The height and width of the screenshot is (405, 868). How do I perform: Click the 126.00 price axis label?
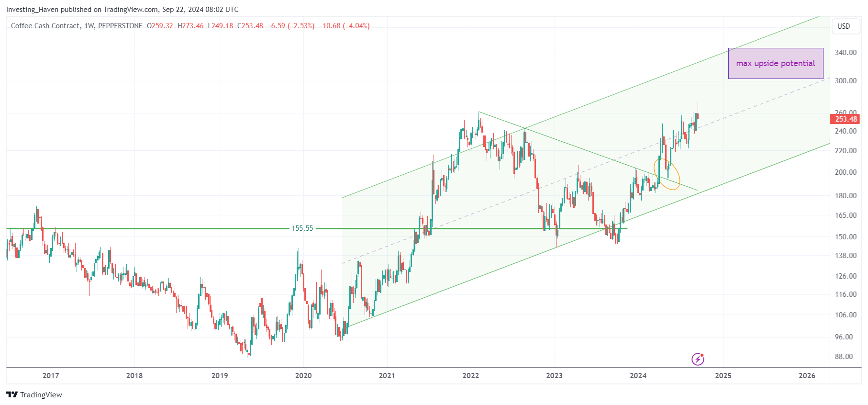[x=846, y=276]
